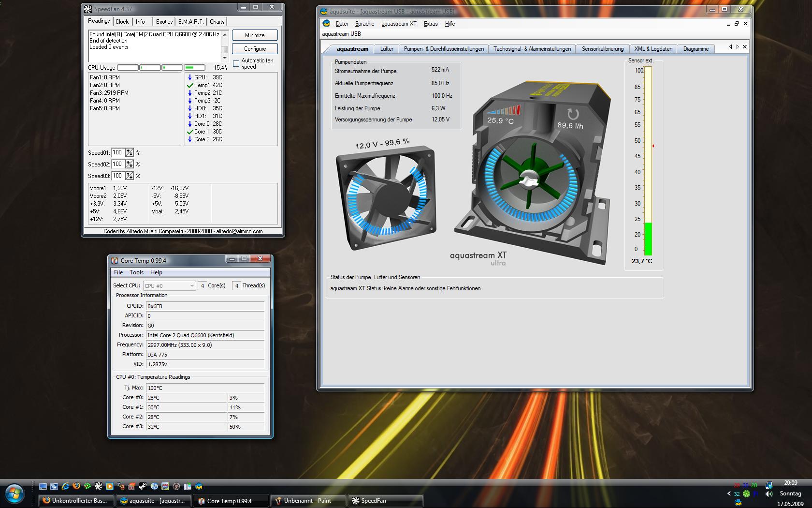Open the Tools menu in Core Temp
This screenshot has height=508, width=812.
click(136, 272)
